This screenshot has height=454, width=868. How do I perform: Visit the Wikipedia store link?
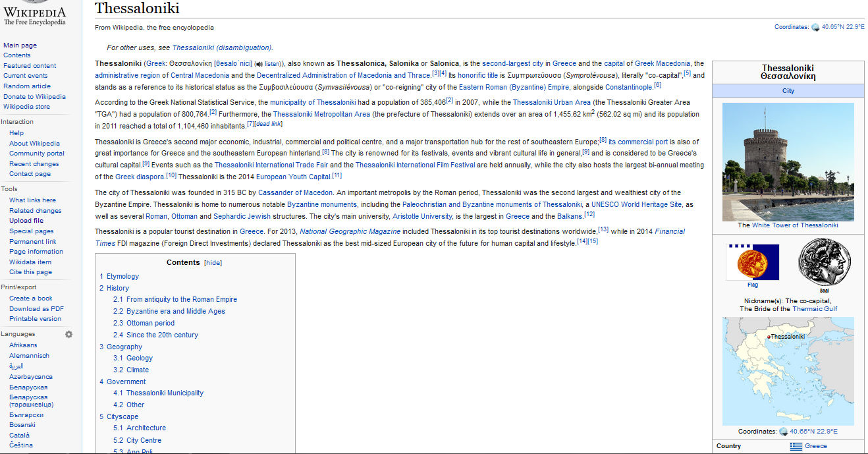coord(26,107)
